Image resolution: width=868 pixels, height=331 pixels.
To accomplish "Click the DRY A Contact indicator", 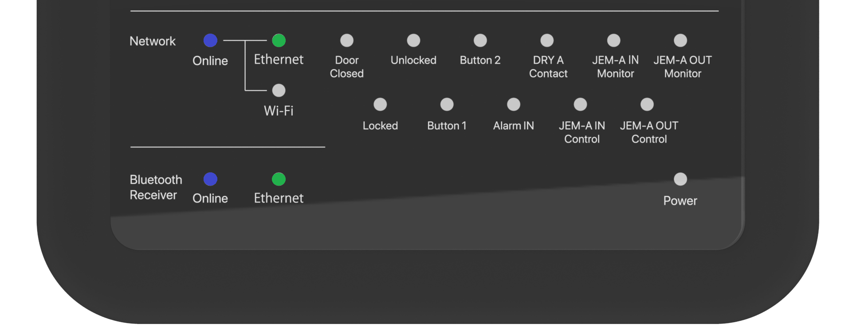I will click(x=547, y=40).
